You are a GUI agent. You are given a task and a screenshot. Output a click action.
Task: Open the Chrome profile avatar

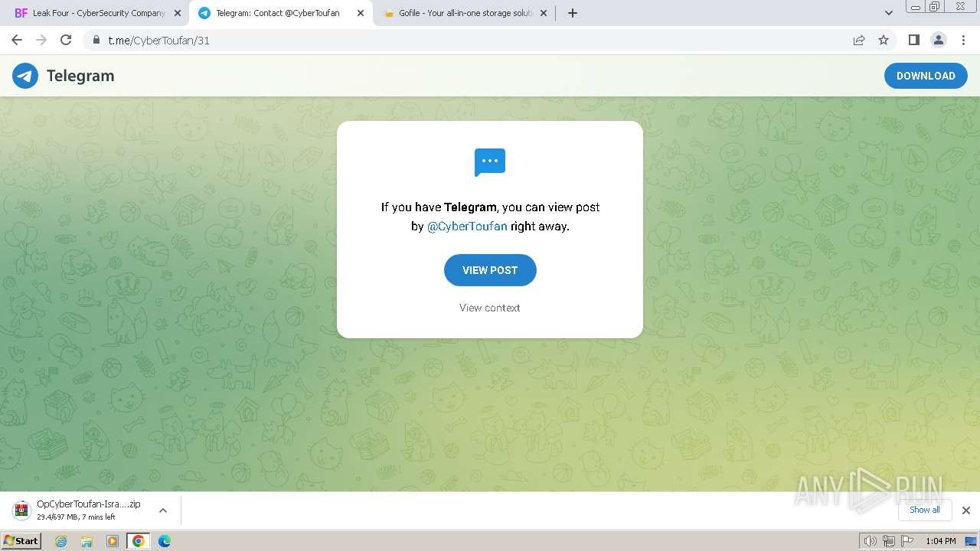point(939,41)
